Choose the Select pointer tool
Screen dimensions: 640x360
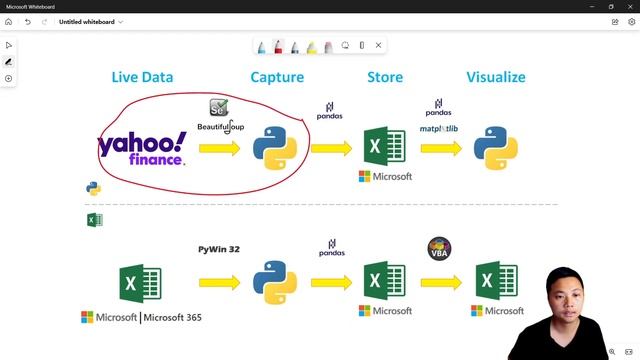coord(9,45)
